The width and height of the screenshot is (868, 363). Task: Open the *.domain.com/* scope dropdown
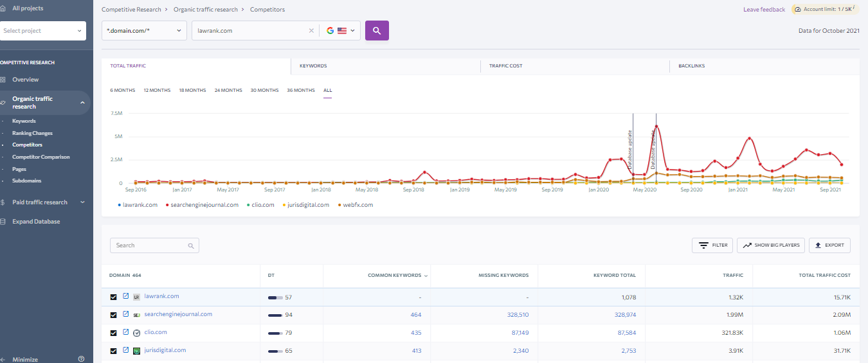pos(144,31)
